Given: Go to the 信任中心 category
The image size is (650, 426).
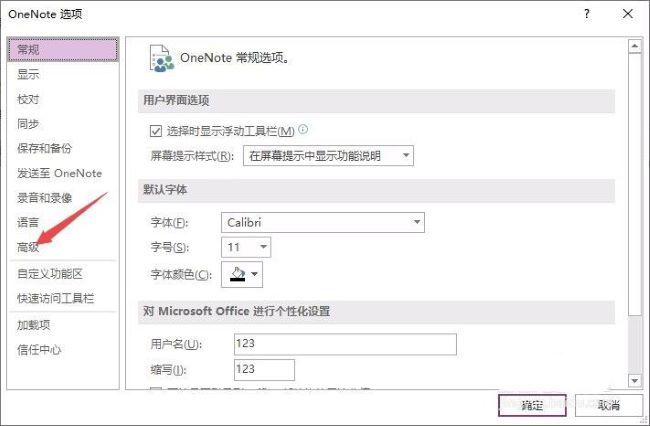Looking at the screenshot, I should [39, 349].
